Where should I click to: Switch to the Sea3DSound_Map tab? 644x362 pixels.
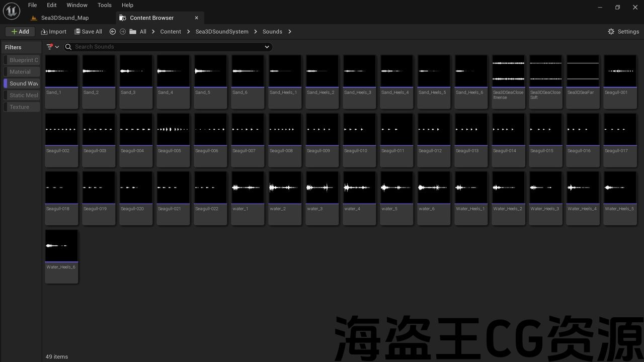64,18
